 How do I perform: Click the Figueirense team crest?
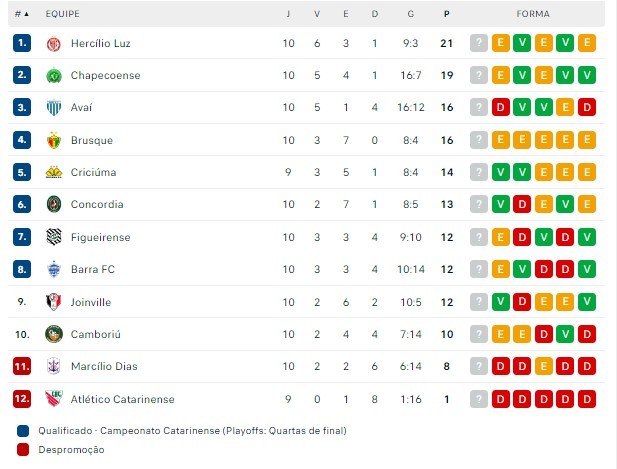click(x=54, y=237)
